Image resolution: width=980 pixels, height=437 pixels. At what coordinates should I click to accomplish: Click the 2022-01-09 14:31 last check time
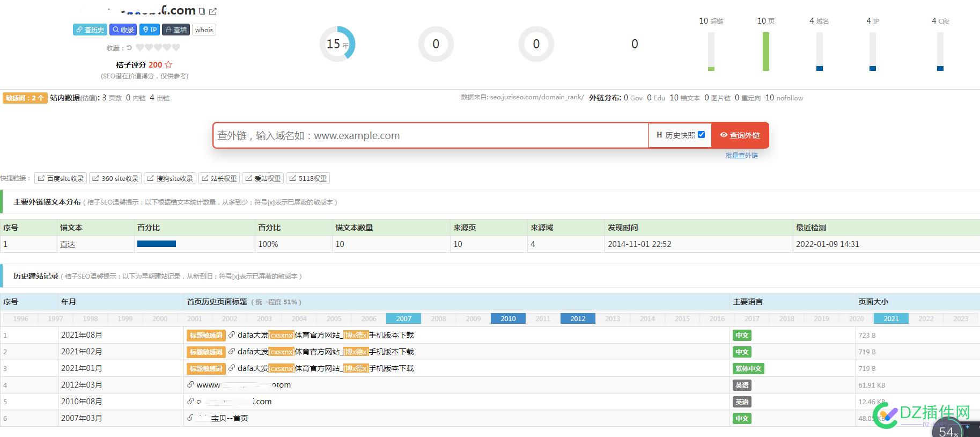tap(828, 244)
